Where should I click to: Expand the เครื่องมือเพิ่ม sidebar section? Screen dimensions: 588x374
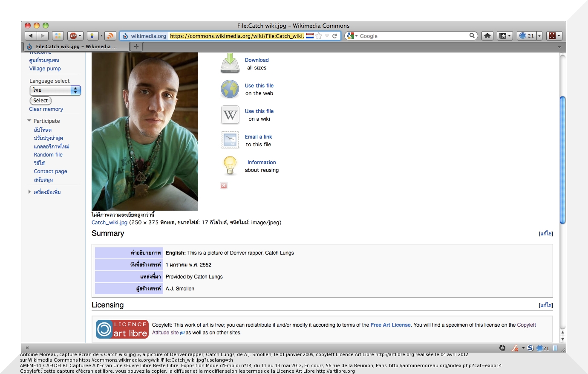tap(29, 192)
